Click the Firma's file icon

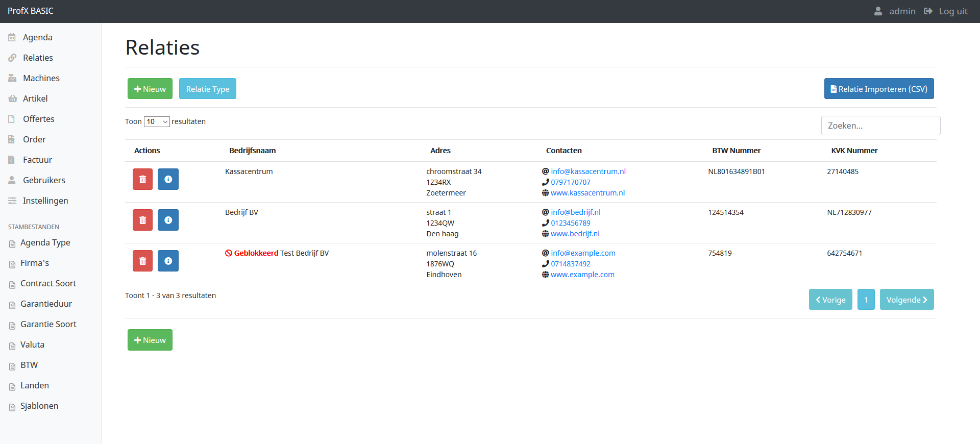(x=12, y=264)
